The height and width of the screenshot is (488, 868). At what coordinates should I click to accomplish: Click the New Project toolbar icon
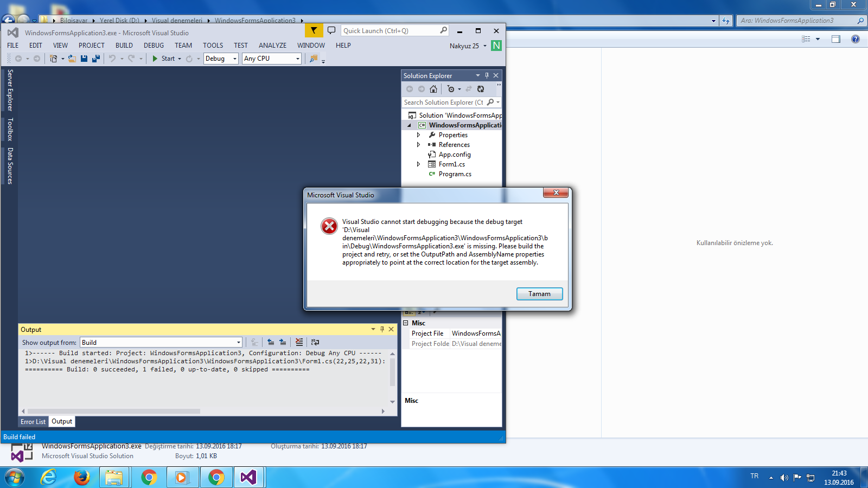click(53, 59)
